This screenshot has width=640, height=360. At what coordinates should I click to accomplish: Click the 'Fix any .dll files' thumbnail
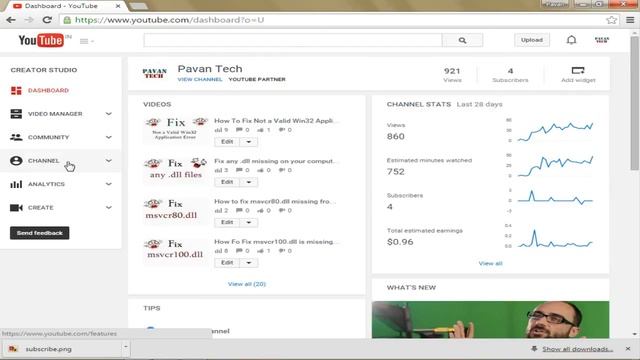(176, 170)
